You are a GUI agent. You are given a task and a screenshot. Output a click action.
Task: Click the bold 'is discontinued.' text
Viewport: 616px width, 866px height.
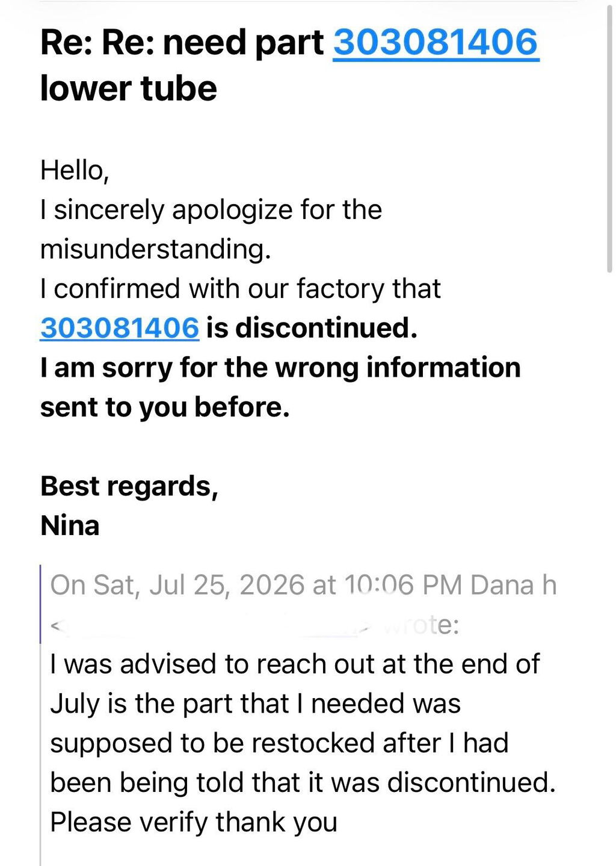(x=312, y=328)
